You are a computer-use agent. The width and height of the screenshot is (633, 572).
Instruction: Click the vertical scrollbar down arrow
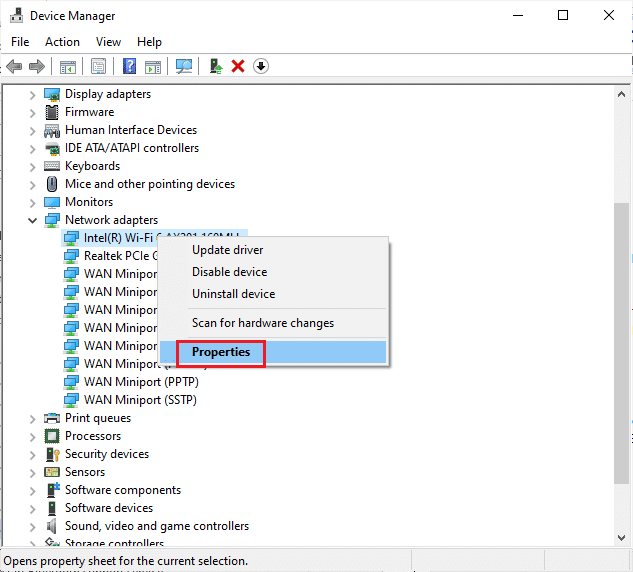click(624, 541)
